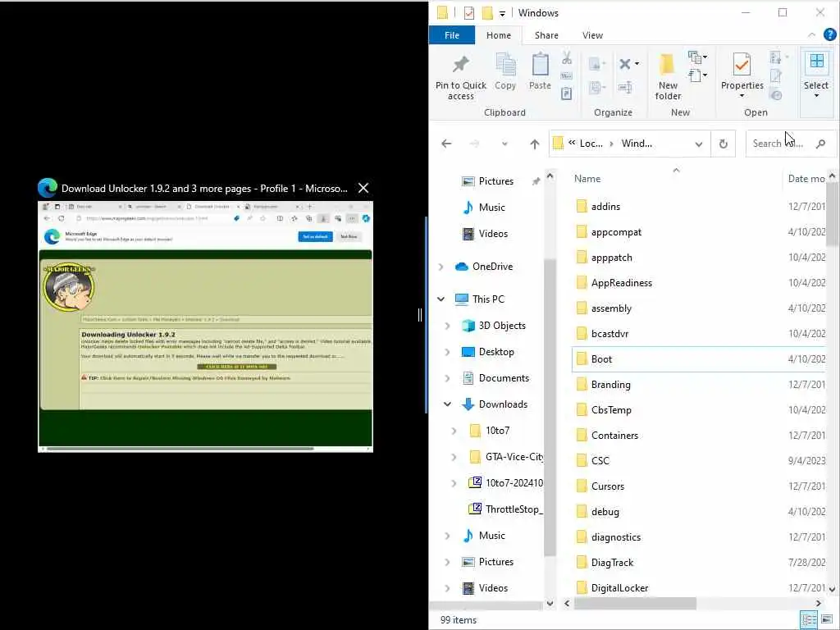
Task: Click the Rename icon in Organize
Action: click(x=625, y=87)
